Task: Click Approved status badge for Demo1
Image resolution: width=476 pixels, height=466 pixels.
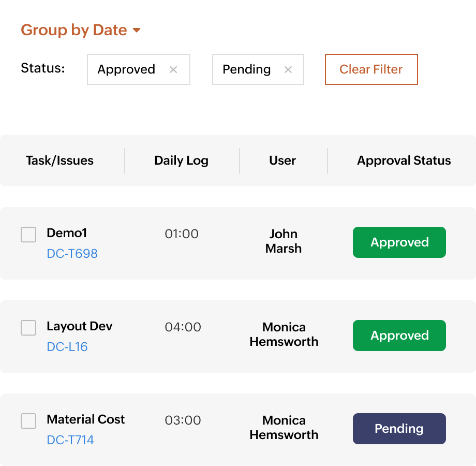Action: point(399,242)
